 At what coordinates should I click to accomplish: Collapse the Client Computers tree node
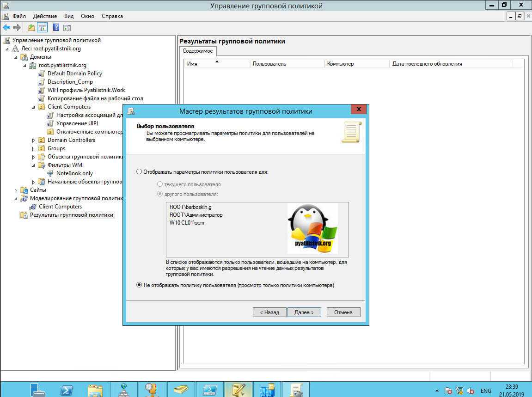pyautogui.click(x=34, y=107)
